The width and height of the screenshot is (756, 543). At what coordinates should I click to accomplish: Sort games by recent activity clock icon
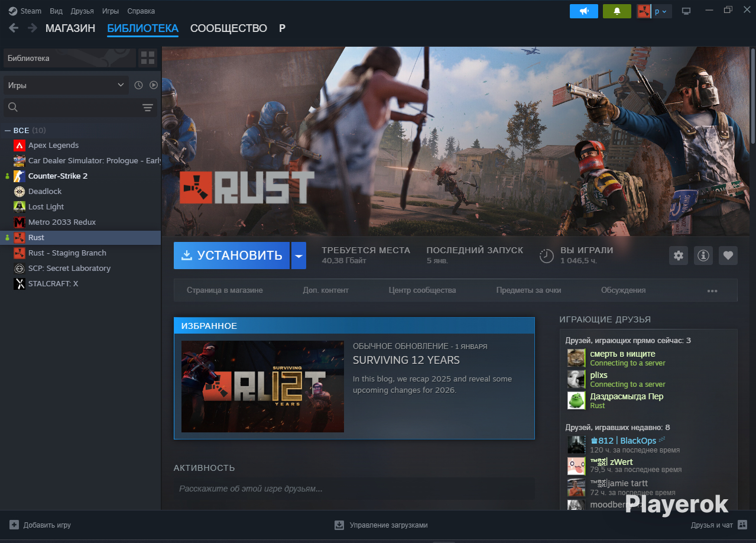[x=138, y=85]
